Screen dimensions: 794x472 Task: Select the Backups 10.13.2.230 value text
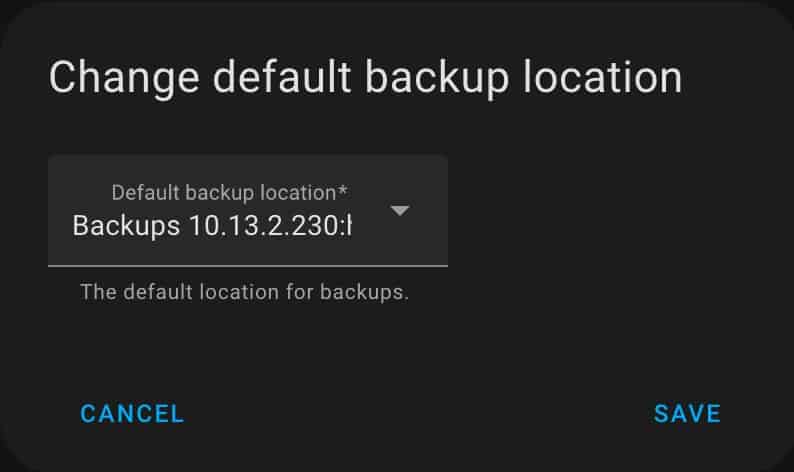click(212, 225)
